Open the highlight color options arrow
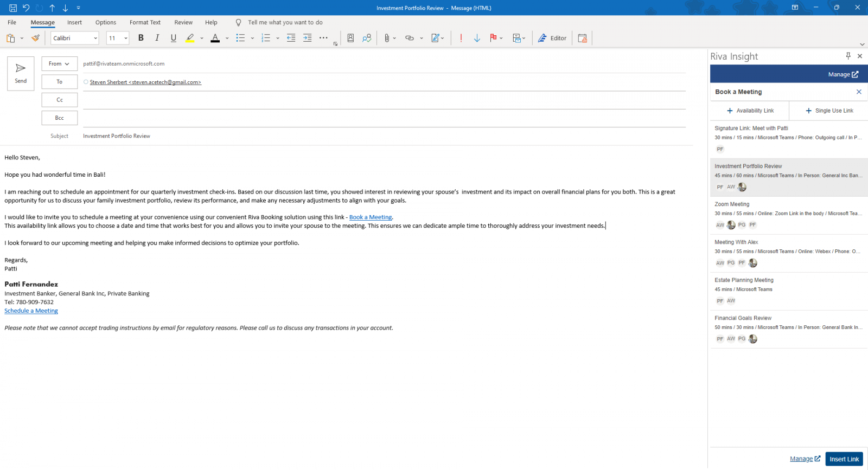 click(202, 38)
